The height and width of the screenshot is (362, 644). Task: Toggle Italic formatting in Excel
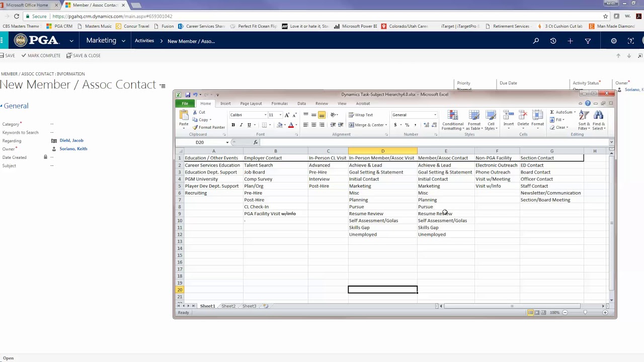[x=241, y=125]
